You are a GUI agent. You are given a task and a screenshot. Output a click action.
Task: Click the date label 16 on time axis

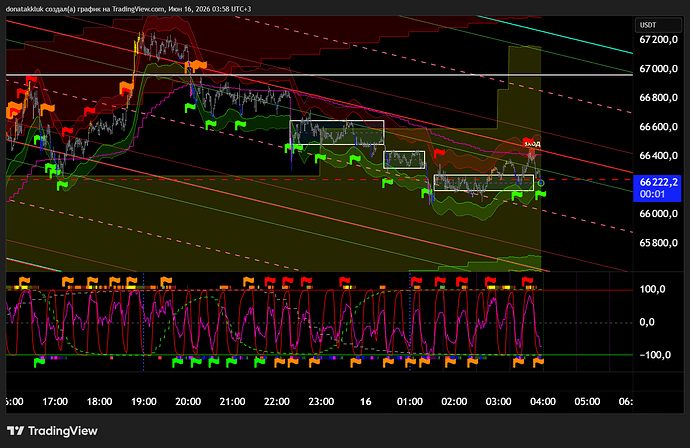coord(366,402)
